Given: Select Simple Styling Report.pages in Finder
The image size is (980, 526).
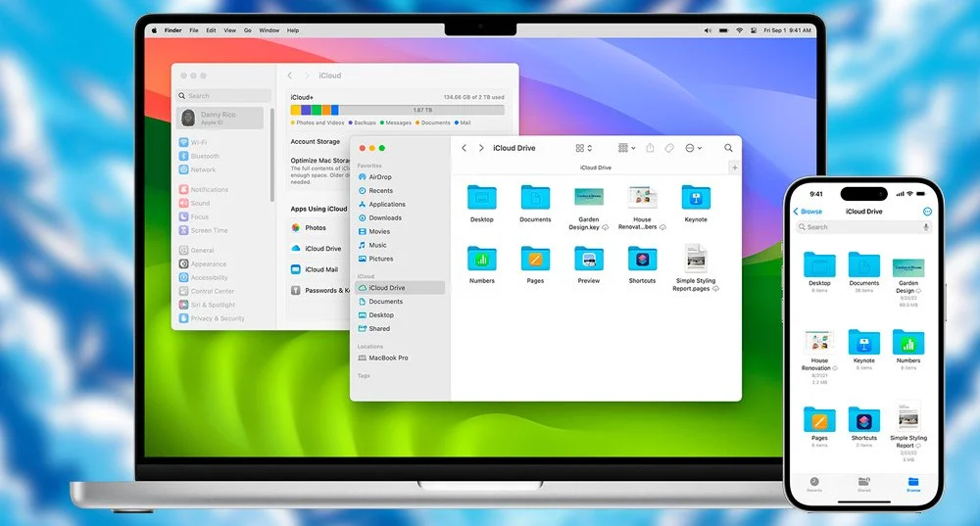Looking at the screenshot, I should pos(696,258).
